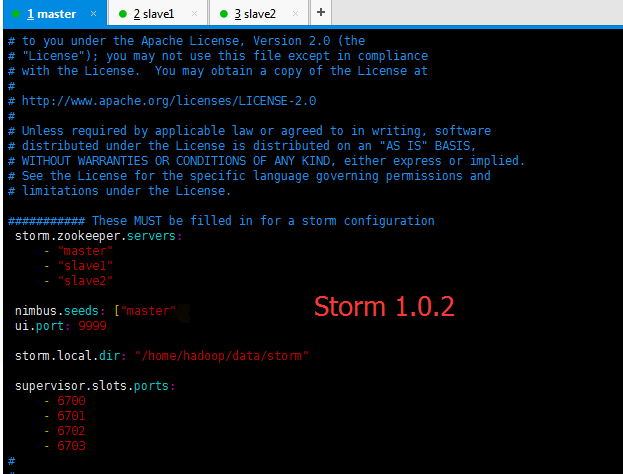Viewport: 623px width, 474px height.
Task: Click the "master" zookeeper server entry
Action: click(85, 251)
